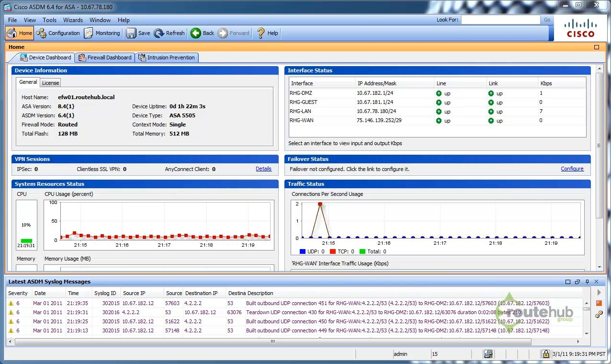611x364 pixels.
Task: Click the syslog vertical scrollbar down arrow
Action: 586,333
